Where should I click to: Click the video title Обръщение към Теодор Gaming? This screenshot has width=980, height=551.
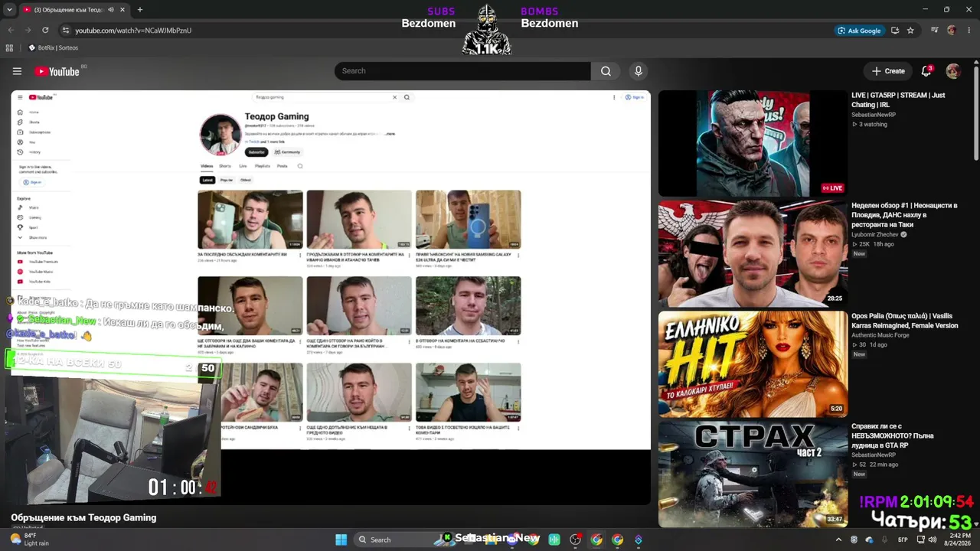click(x=83, y=517)
